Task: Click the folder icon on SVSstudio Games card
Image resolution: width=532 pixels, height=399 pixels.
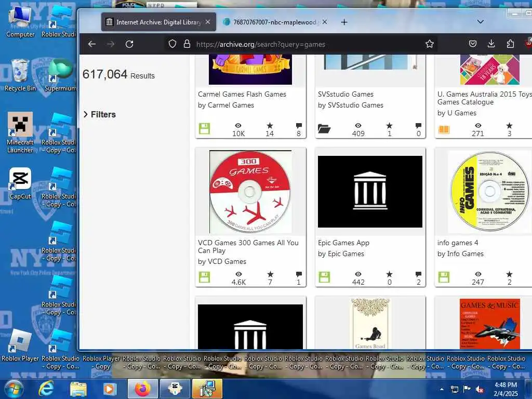Action: click(x=324, y=129)
